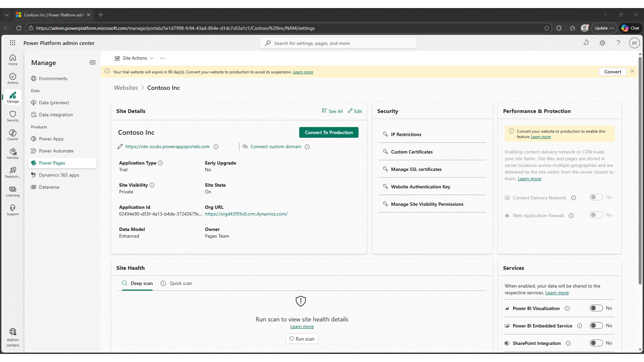Click the Licensing icon in the sidebar
The height and width of the screenshot is (362, 644).
[13, 191]
